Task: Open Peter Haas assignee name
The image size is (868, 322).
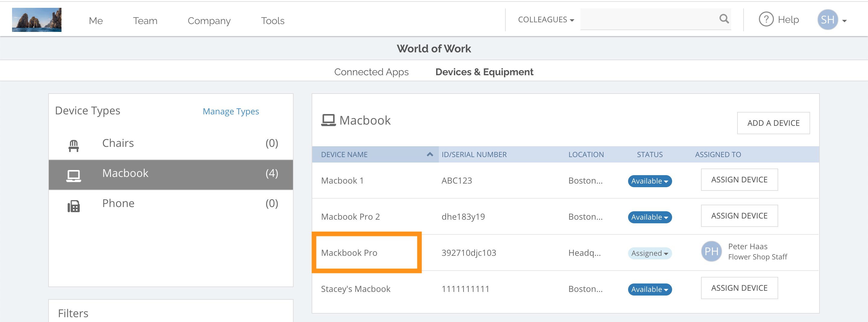Action: point(747,246)
